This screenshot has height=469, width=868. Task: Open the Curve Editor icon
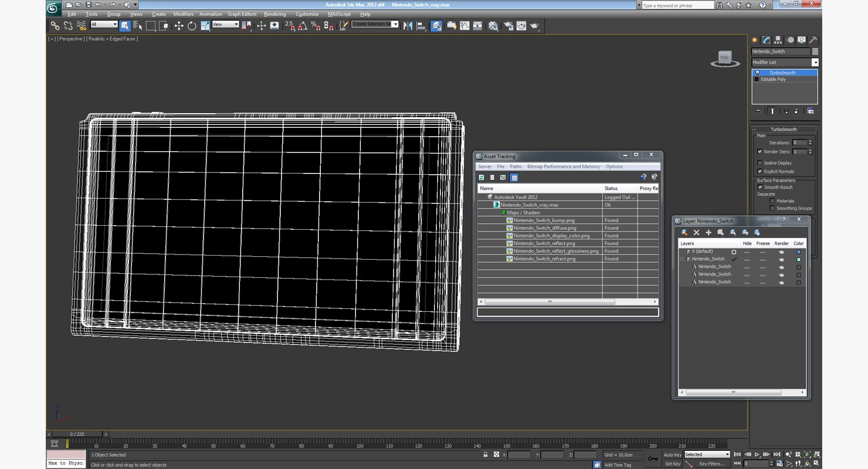tap(464, 25)
